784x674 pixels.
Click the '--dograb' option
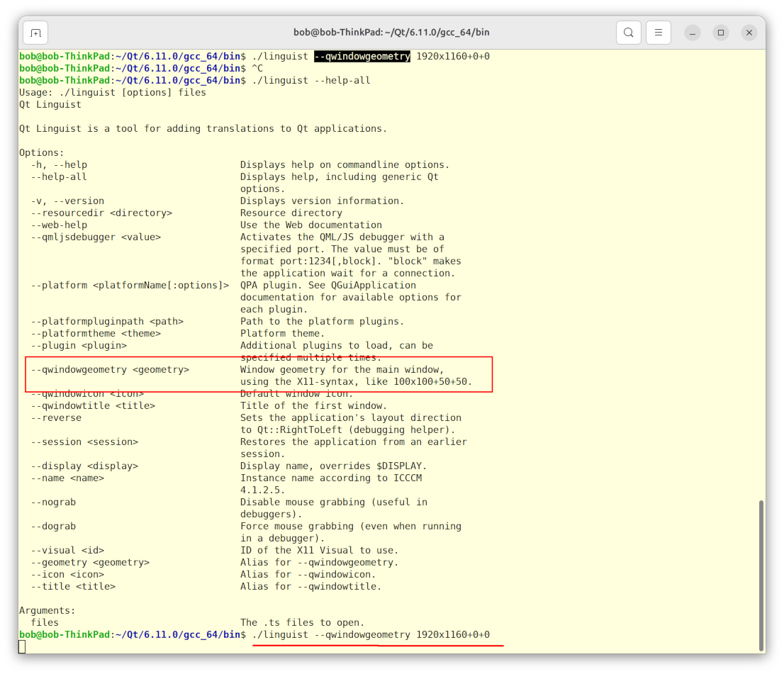click(x=53, y=526)
